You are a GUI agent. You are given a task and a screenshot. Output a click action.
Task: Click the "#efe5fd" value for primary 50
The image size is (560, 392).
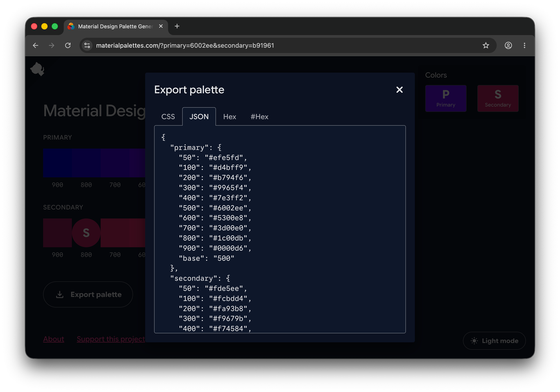pos(224,158)
